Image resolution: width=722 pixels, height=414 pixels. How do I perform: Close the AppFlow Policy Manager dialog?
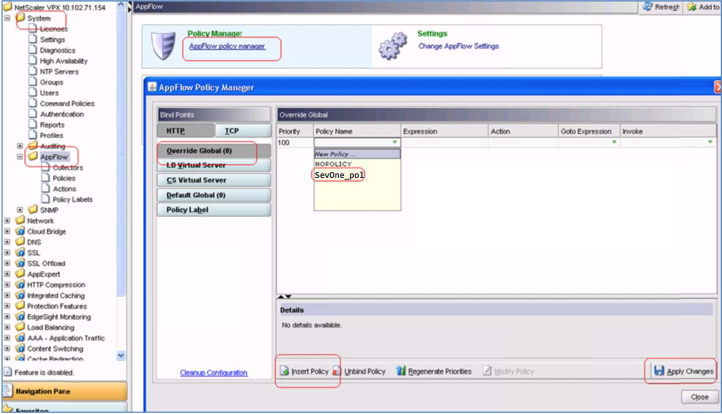tap(699, 397)
